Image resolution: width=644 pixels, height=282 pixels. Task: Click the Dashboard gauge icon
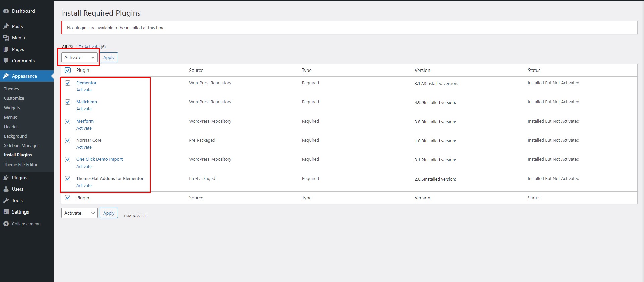coord(6,11)
